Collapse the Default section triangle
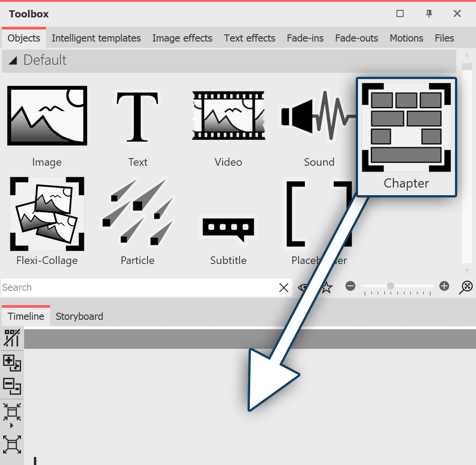Screen dimensions: 476x465 [x=13, y=60]
